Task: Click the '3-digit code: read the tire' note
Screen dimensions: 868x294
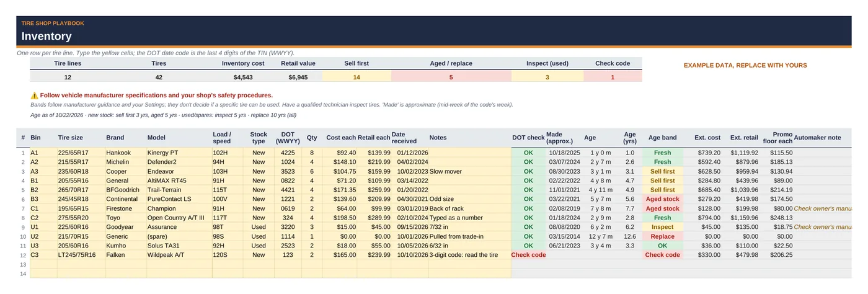Action: point(469,255)
